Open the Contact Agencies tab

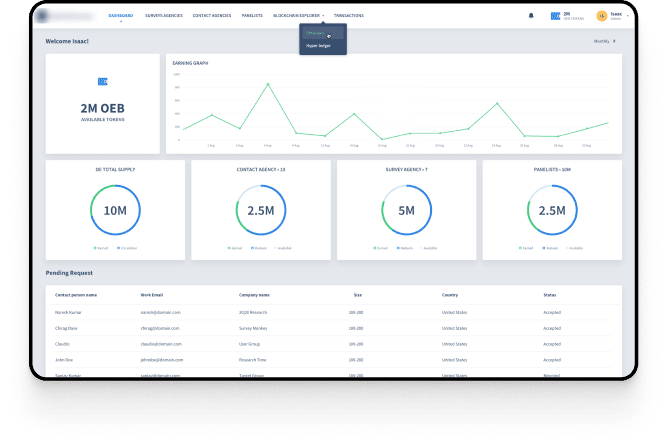pyautogui.click(x=213, y=16)
